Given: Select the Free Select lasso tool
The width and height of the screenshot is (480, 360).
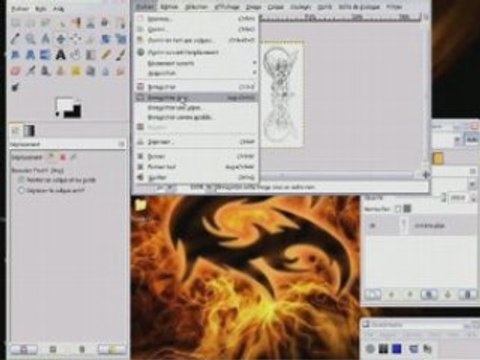Looking at the screenshot, I should (46, 23).
